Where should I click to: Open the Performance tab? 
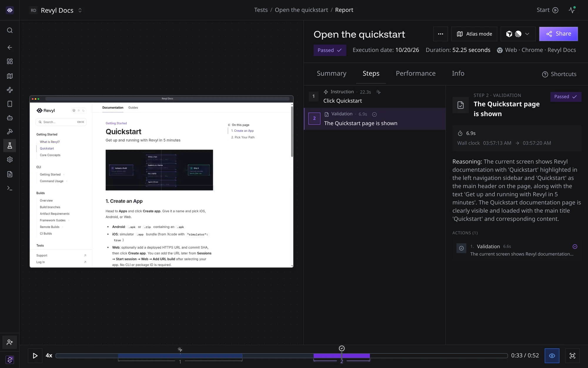pos(415,73)
